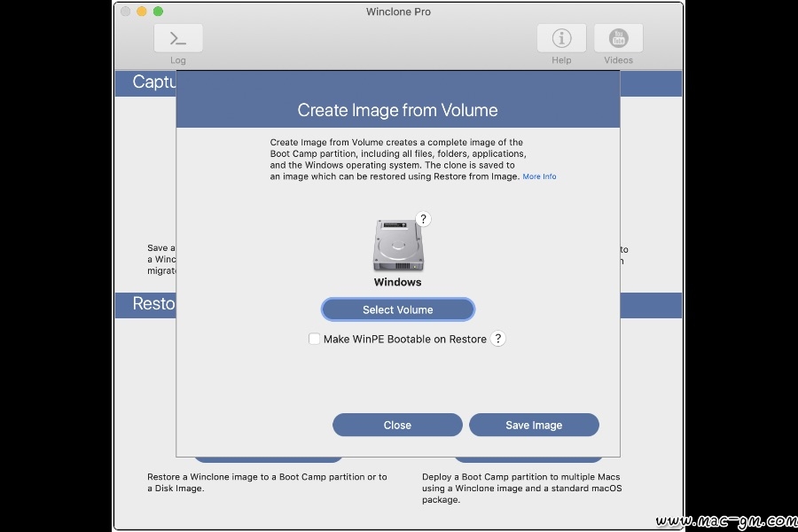Open the YouTube Videos toolbar icon
The width and height of the screenshot is (798, 532).
click(x=618, y=38)
